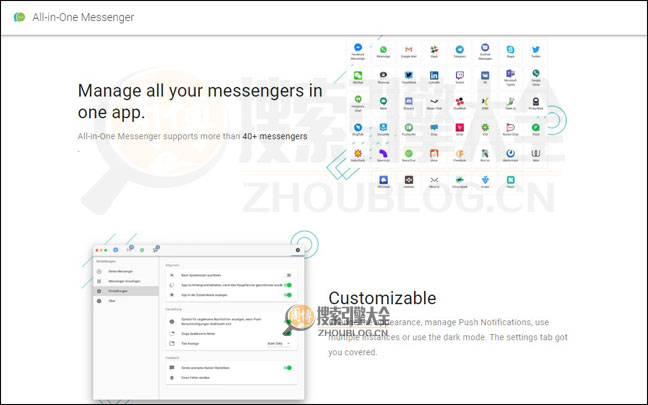Click the Skype icon
The image size is (648, 405).
510,50
